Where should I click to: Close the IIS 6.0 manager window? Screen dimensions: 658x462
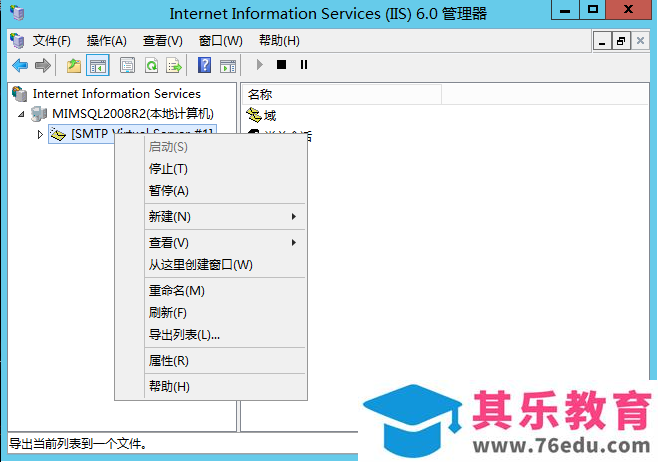pos(628,10)
